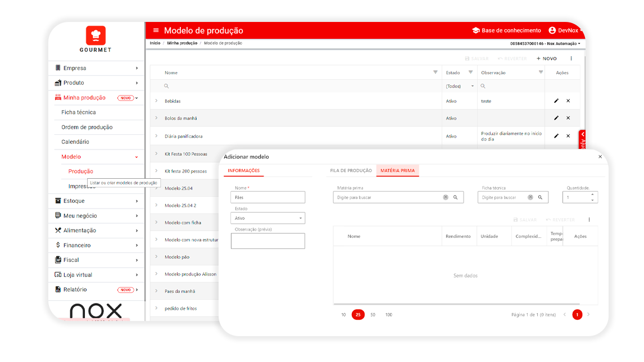644x362 pixels.
Task: Delete the Bolos da manhã row
Action: (568, 119)
